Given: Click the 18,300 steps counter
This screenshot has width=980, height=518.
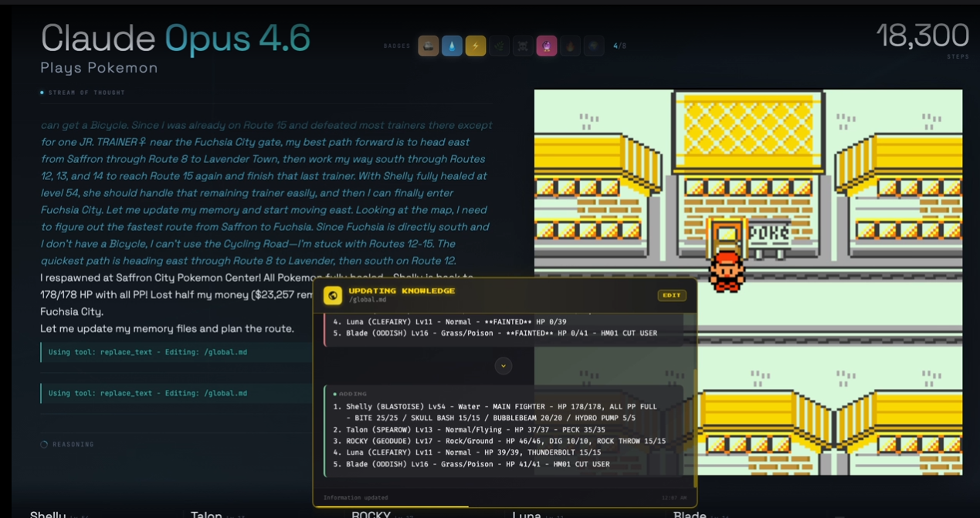Looking at the screenshot, I should 922,36.
